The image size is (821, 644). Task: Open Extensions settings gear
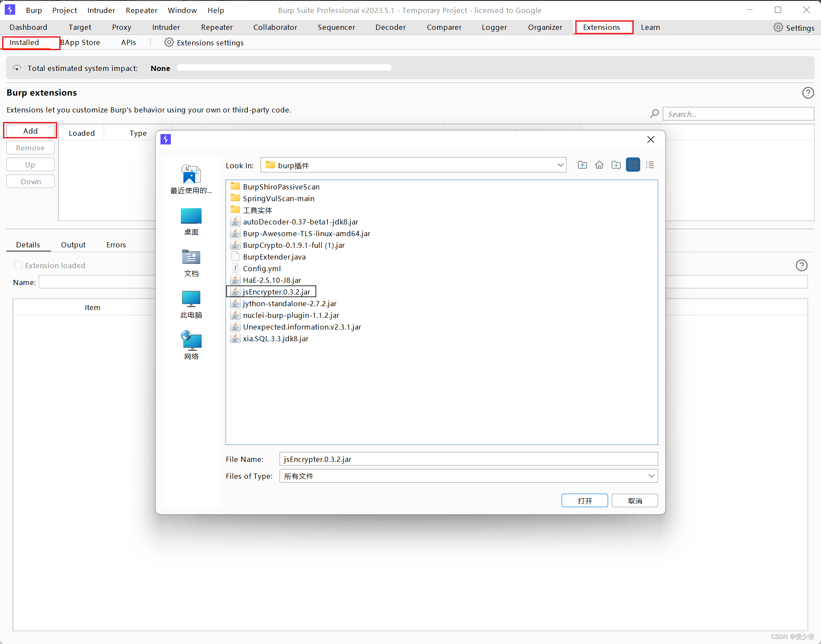point(169,42)
